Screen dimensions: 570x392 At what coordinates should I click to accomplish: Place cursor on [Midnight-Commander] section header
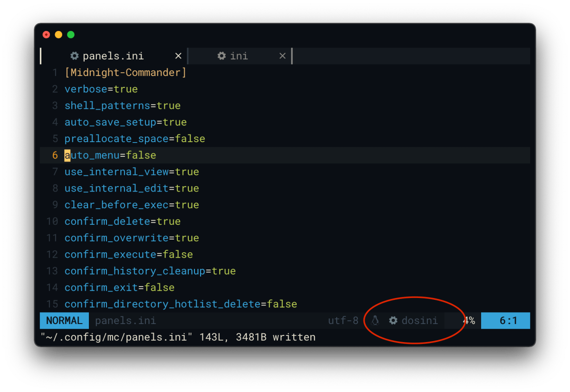126,72
